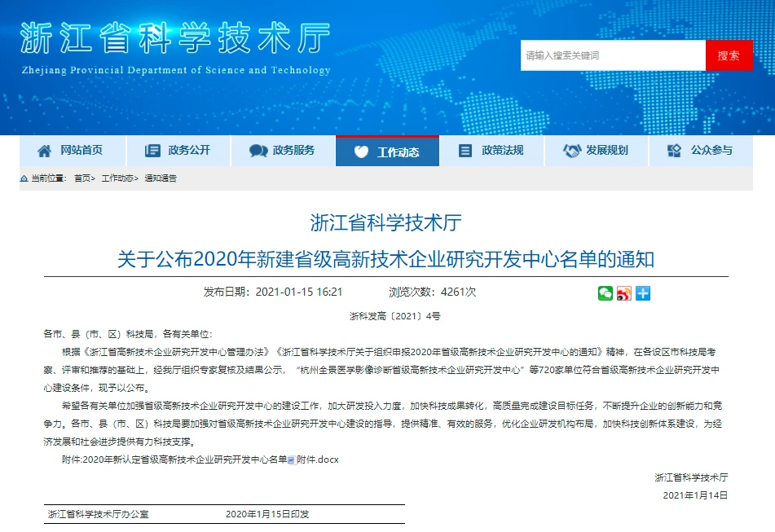775x532 pixels.
Task: Click the handshake icon beside 发展规划
Action: [x=572, y=151]
